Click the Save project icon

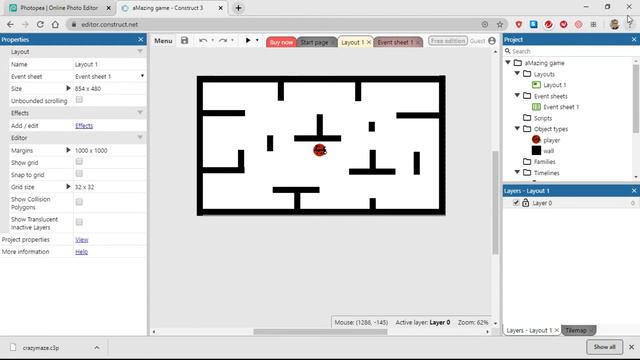click(184, 40)
